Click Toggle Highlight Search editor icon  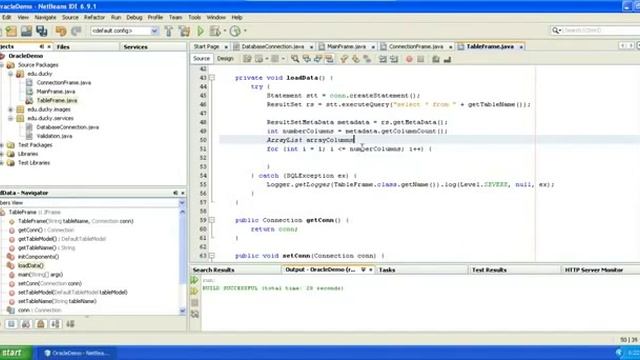pos(329,59)
